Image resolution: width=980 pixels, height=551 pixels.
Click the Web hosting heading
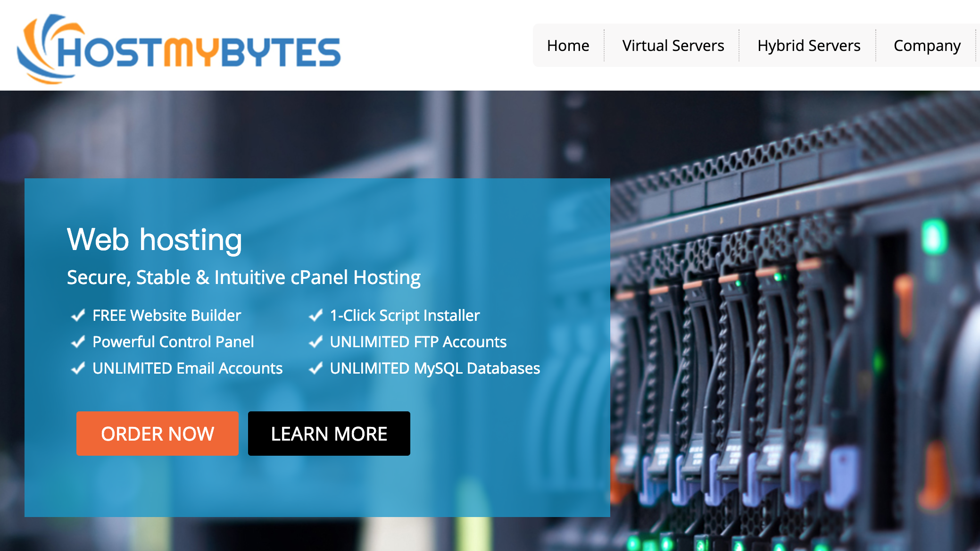154,240
